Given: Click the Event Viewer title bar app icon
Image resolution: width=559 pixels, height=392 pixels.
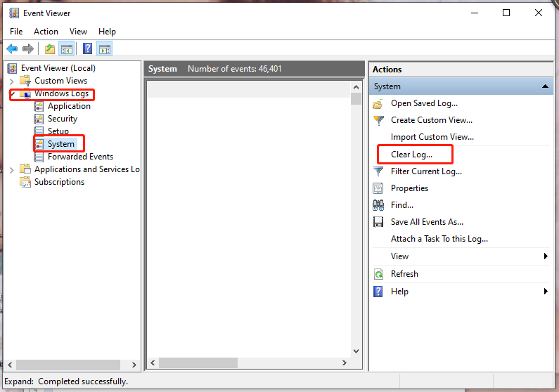Looking at the screenshot, I should [x=14, y=13].
